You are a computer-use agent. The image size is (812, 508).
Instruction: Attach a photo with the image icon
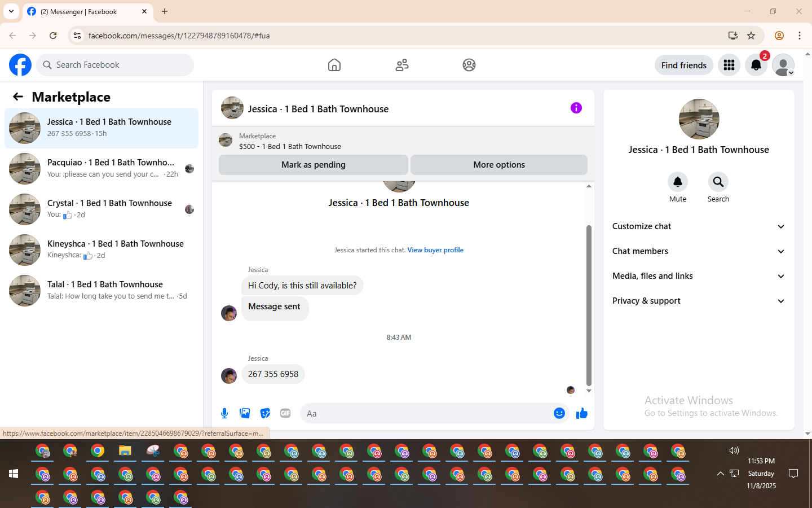point(245,413)
